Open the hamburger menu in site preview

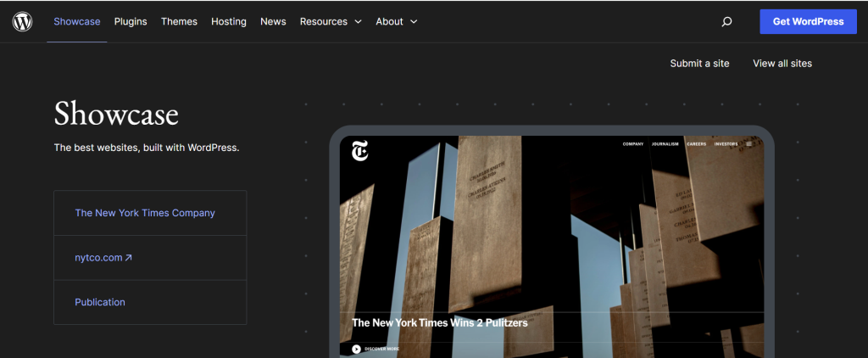(749, 144)
